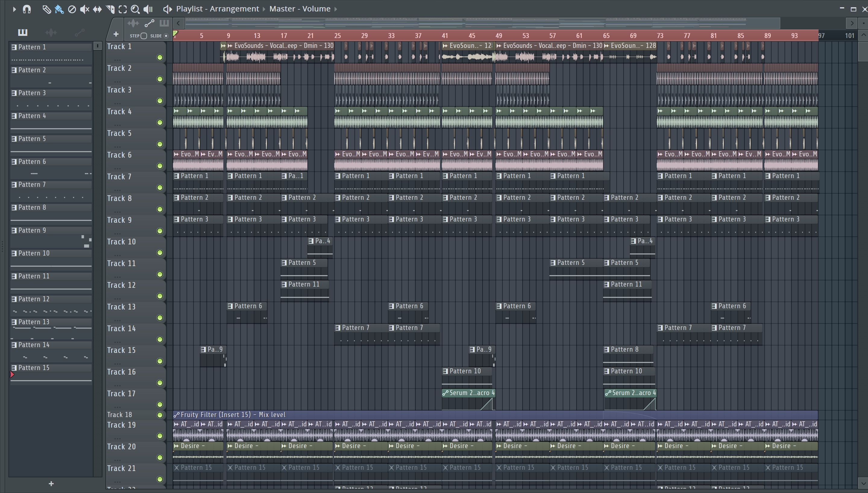Select the Slice tool
Image resolution: width=868 pixels, height=493 pixels.
coord(110,9)
